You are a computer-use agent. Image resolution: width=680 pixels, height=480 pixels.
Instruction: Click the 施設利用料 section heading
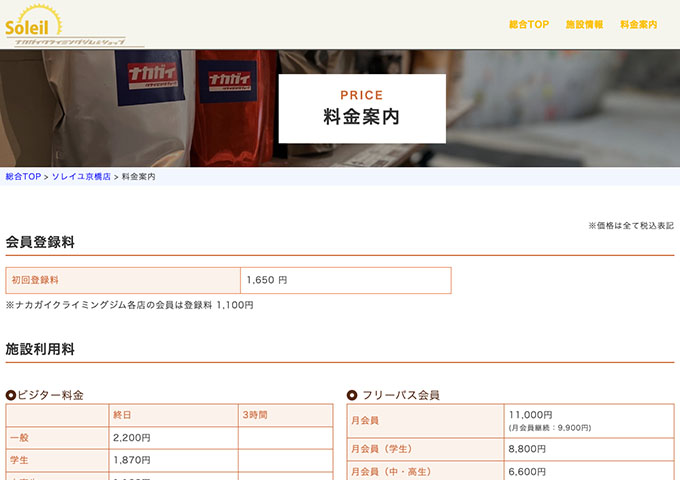[40, 349]
